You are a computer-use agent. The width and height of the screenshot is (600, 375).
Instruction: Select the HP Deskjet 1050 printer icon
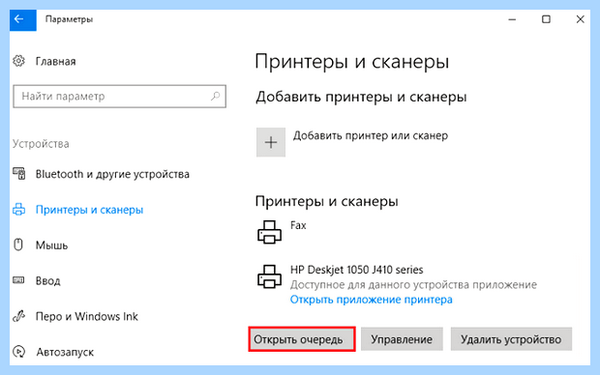click(x=269, y=276)
